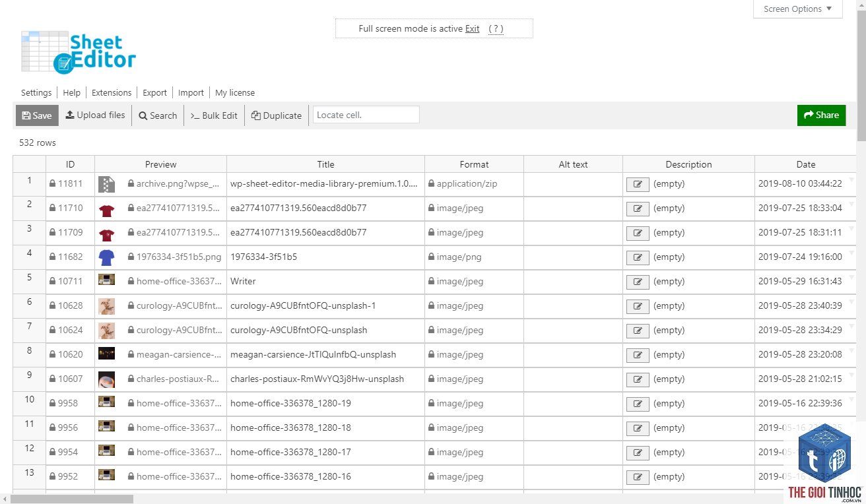Viewport: 866px width, 504px height.
Task: Click the ( ? ) help link
Action: [x=496, y=28]
